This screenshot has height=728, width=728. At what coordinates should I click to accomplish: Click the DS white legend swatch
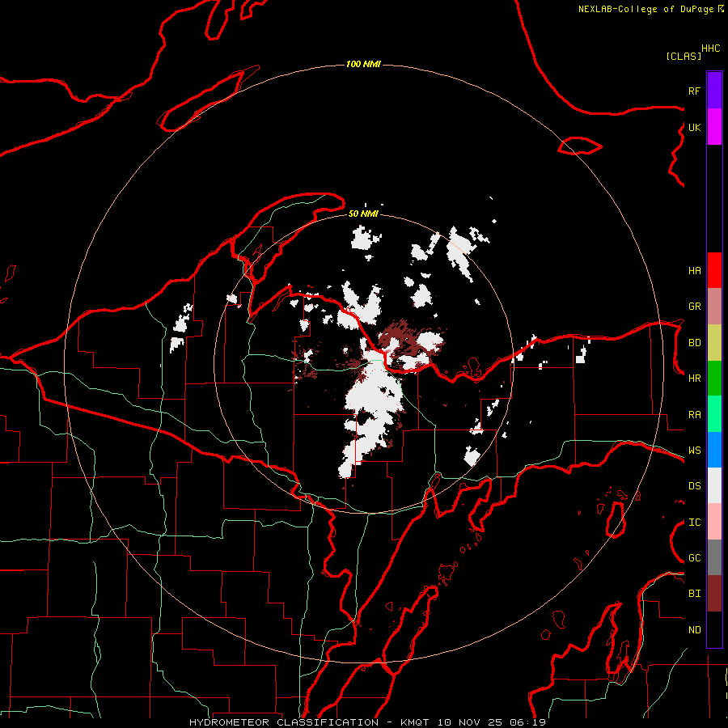pos(714,485)
